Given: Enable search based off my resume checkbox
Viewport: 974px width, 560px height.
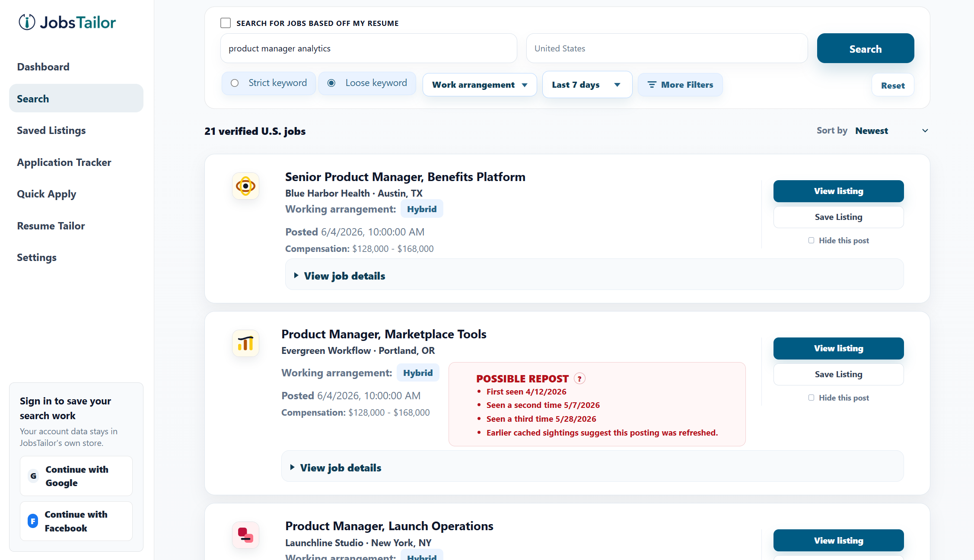Looking at the screenshot, I should click(x=226, y=23).
